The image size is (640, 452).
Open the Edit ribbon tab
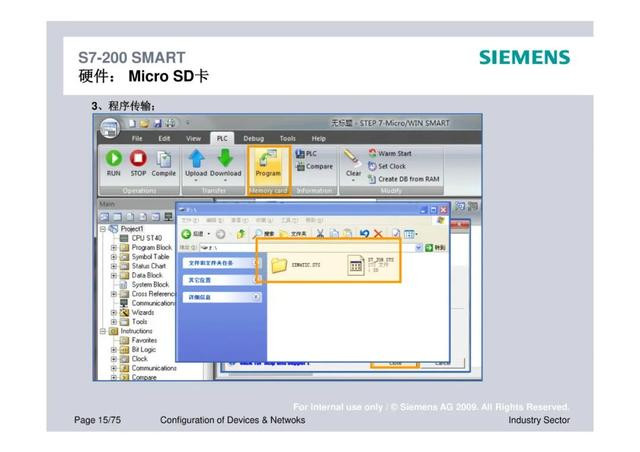pos(164,138)
